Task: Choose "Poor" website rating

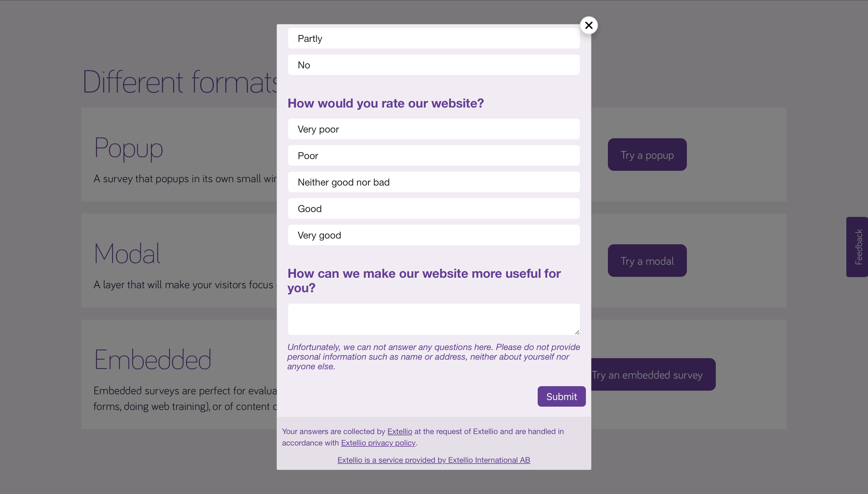Action: [x=433, y=155]
